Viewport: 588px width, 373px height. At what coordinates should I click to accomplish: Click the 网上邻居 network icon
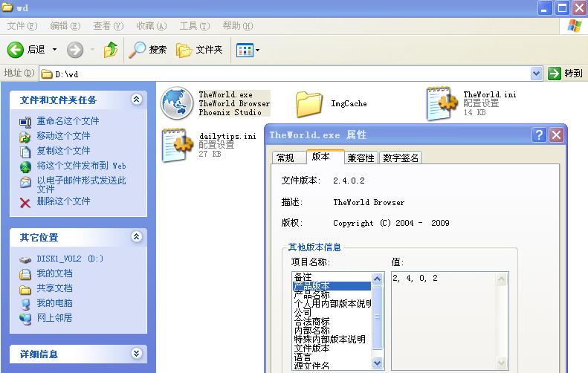(x=25, y=319)
